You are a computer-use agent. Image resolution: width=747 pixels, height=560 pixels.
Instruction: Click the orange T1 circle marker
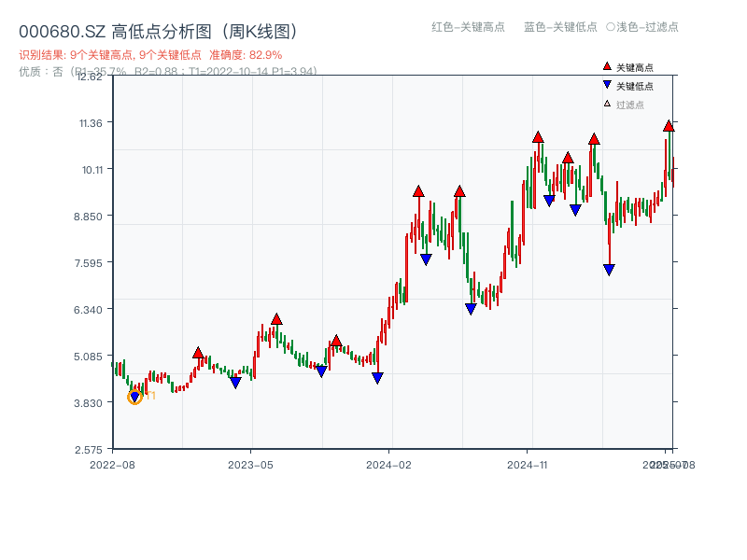tap(134, 397)
